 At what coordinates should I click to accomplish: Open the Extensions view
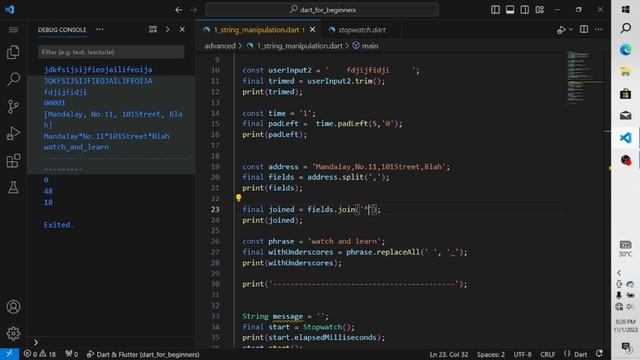pyautogui.click(x=13, y=160)
